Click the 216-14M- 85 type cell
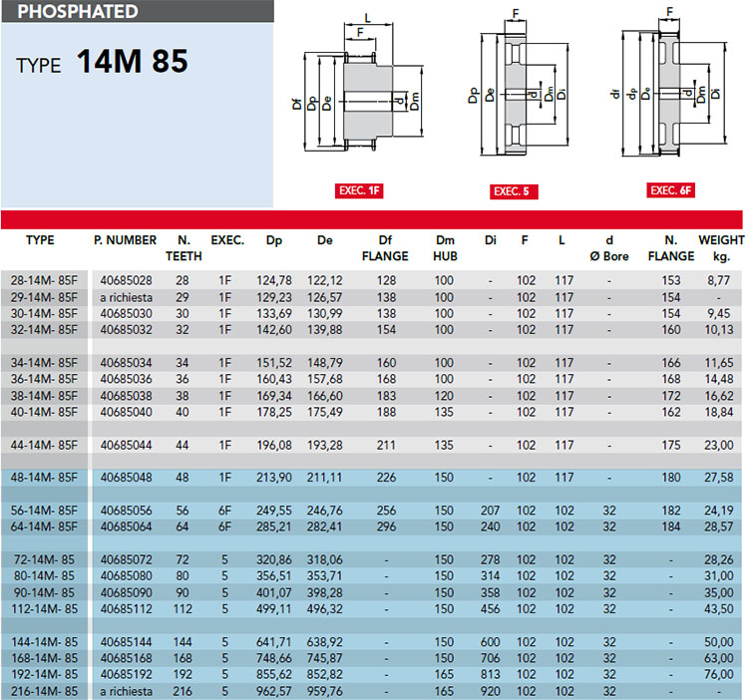Viewport: 748px width, 700px height. 44,691
